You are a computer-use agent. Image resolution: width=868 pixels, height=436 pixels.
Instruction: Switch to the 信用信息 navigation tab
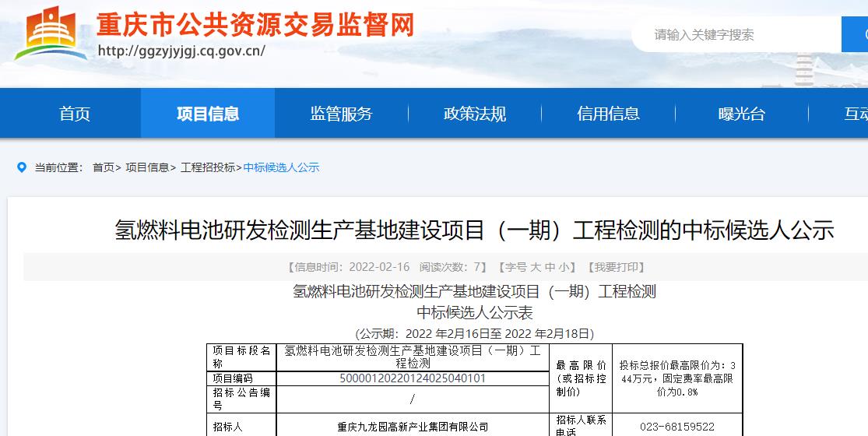pos(608,114)
